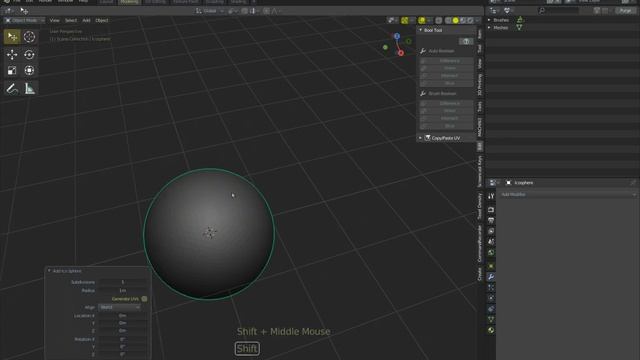The image size is (640, 360).
Task: Collapse the Bool Tool panel
Action: (421, 30)
